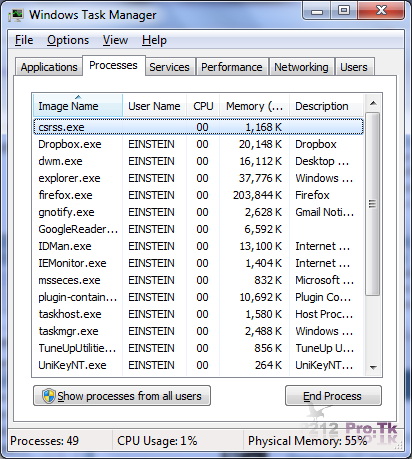The height and width of the screenshot is (459, 412).
Task: Click Physical Memory: 55% status entry
Action: [307, 441]
